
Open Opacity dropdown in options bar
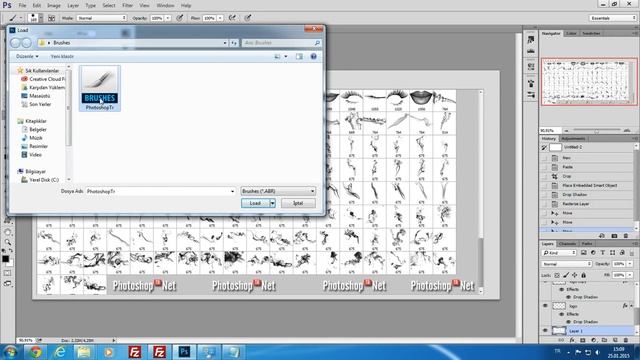168,18
